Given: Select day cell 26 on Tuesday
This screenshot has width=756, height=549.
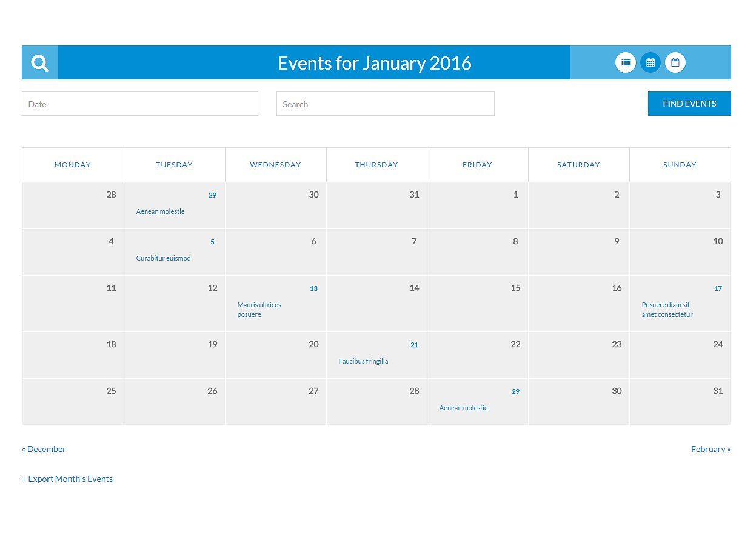Looking at the screenshot, I should click(174, 402).
